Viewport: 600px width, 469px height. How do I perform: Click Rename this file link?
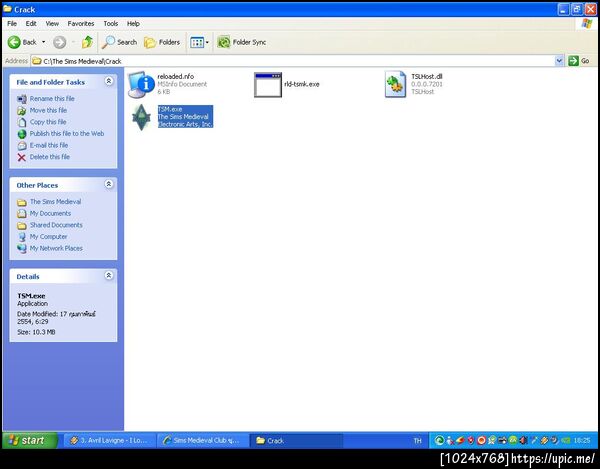coord(52,99)
